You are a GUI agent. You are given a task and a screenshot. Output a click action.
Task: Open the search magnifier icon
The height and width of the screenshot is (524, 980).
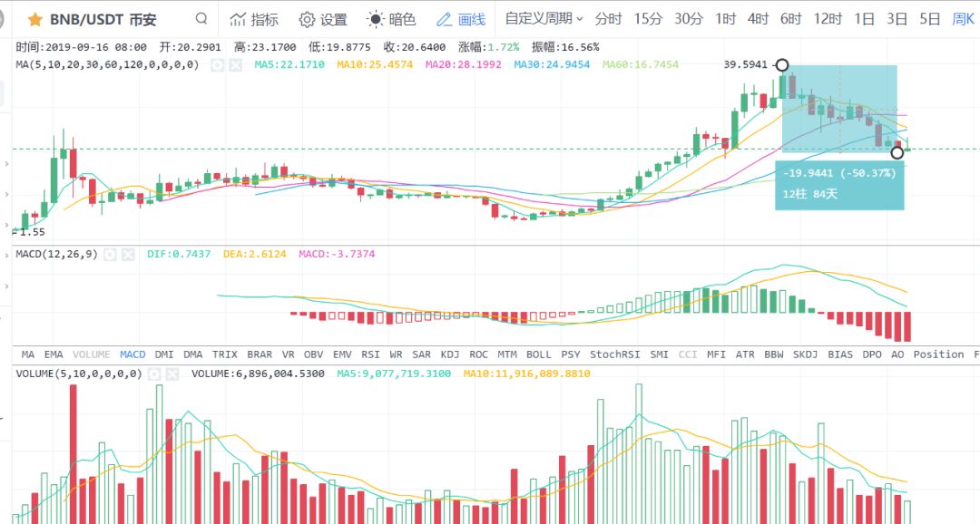coord(201,18)
